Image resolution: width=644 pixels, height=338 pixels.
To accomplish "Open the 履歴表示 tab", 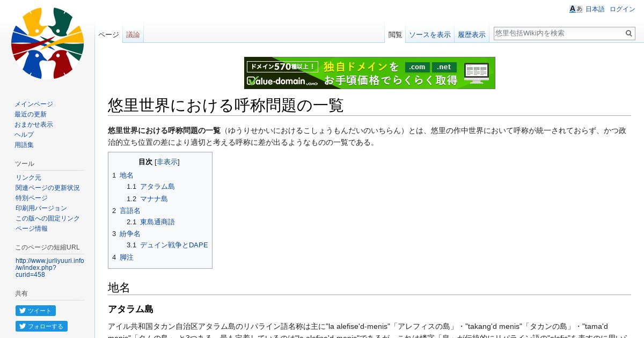I will (472, 34).
